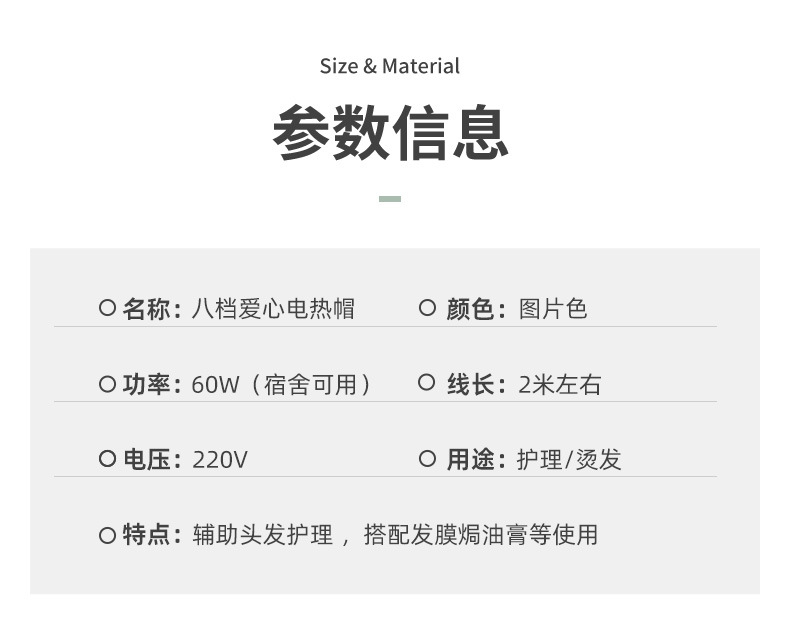
Task: Click the small green dash under the heading
Action: click(390, 199)
